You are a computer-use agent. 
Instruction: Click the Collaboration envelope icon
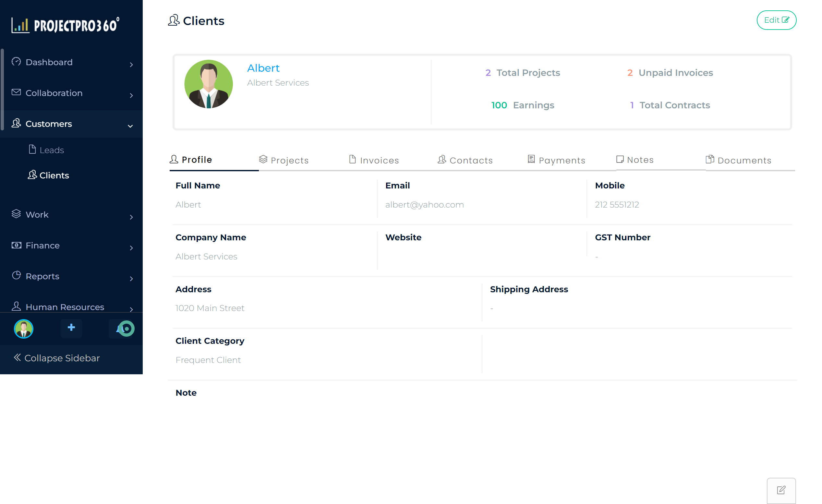coord(16,92)
